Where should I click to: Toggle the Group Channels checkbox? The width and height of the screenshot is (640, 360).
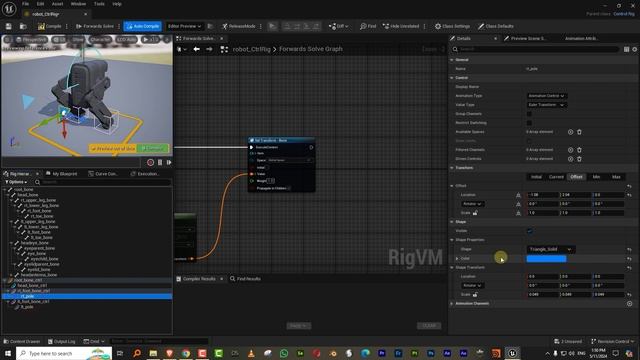click(529, 114)
